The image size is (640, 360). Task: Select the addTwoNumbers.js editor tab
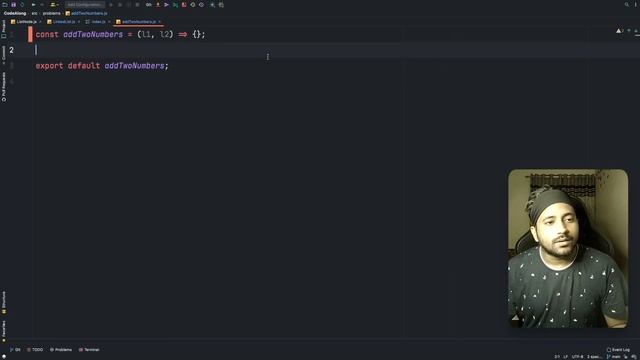tap(138, 22)
